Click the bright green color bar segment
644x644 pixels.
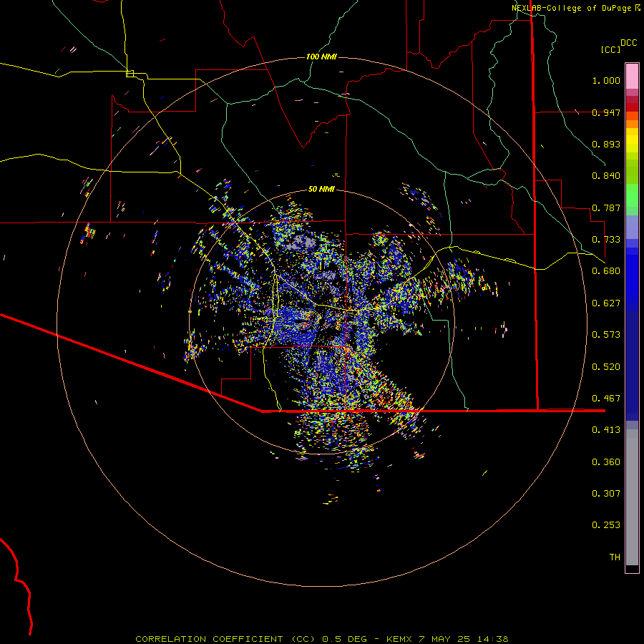[x=632, y=195]
